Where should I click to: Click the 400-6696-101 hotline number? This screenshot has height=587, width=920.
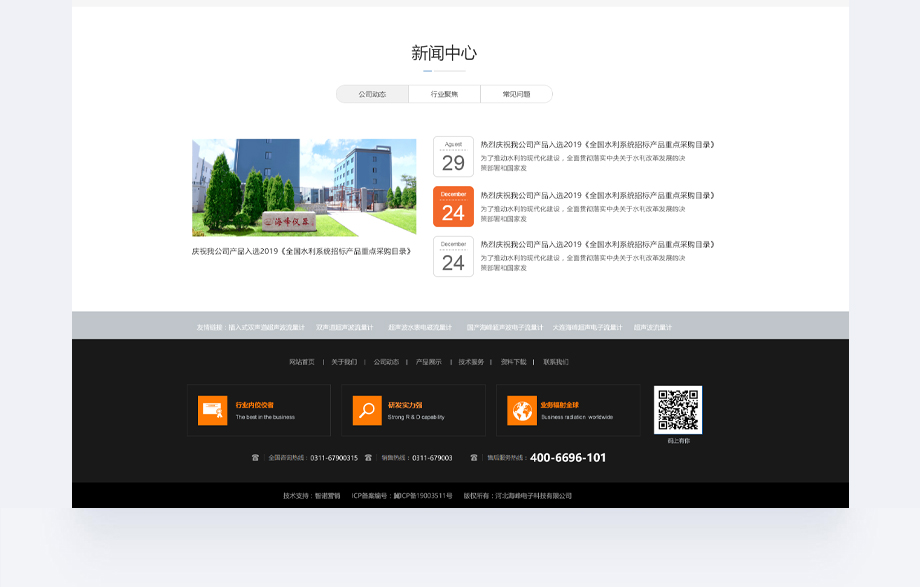click(568, 458)
